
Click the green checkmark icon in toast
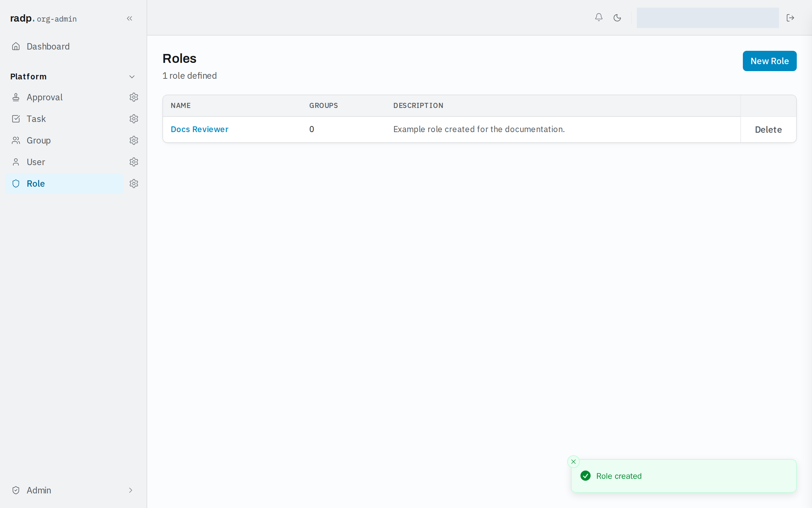point(586,476)
